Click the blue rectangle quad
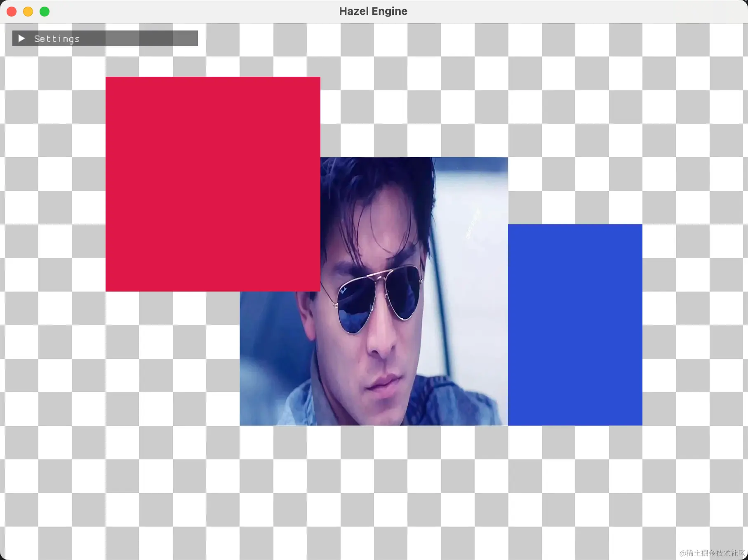Image resolution: width=748 pixels, height=560 pixels. coord(575,325)
